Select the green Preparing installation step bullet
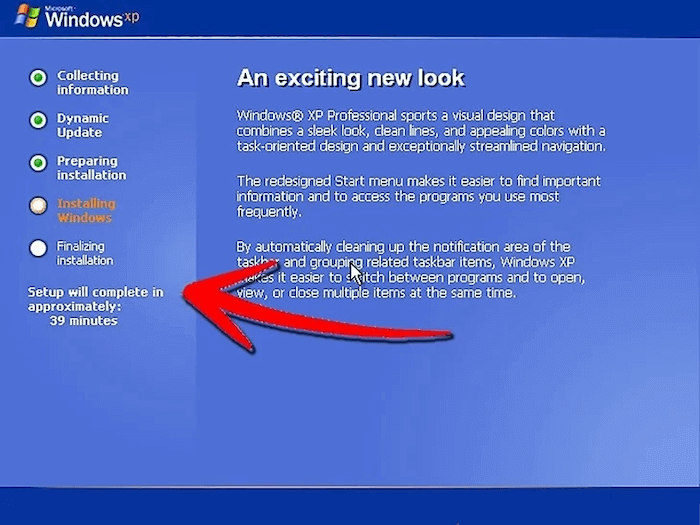The height and width of the screenshot is (525, 700). click(x=38, y=163)
